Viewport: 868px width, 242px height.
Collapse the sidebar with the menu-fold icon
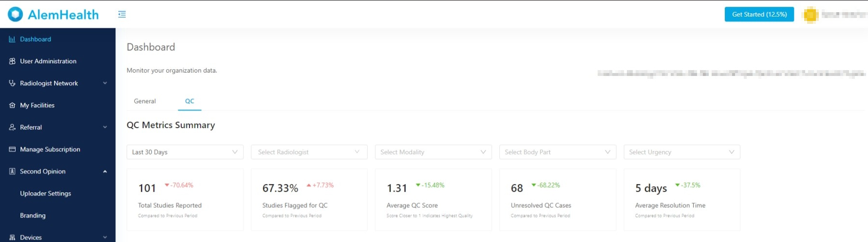pos(122,14)
